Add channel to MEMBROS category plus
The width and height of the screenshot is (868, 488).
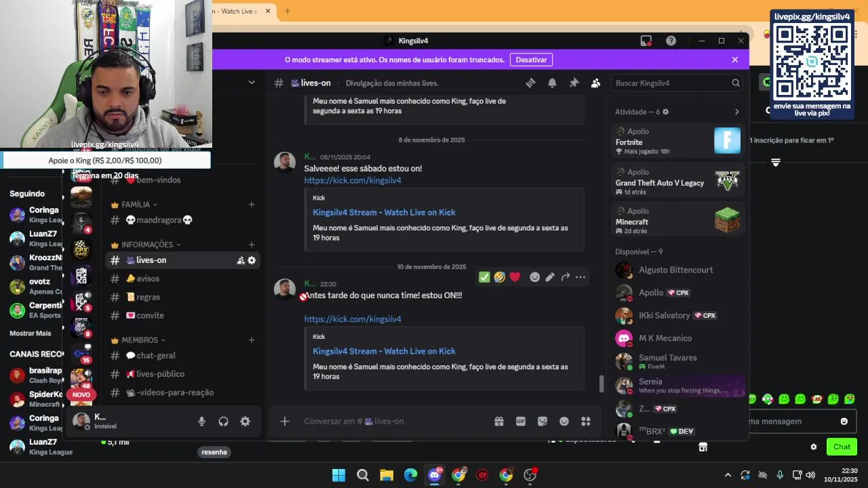click(x=252, y=340)
